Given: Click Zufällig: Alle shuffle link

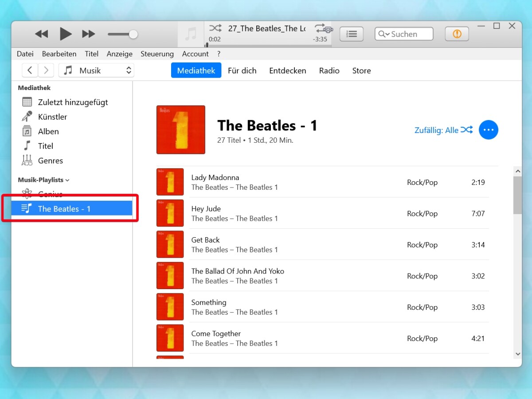Looking at the screenshot, I should coord(444,130).
